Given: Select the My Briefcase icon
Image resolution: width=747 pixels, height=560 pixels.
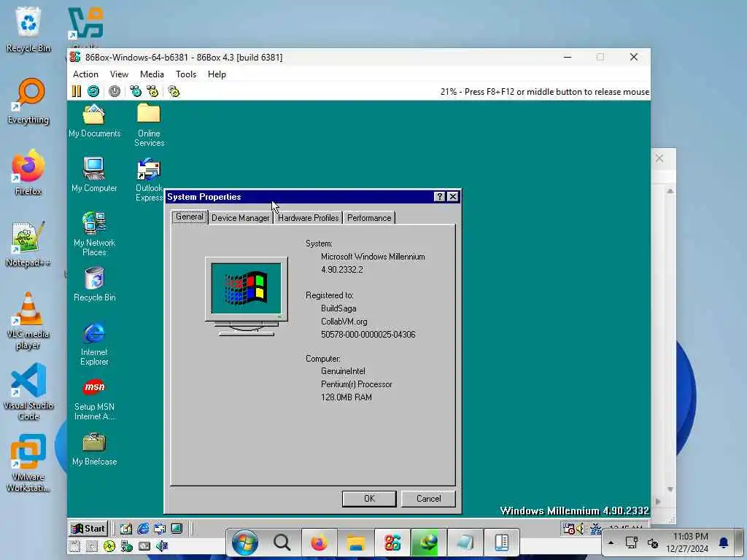Looking at the screenshot, I should [94, 448].
